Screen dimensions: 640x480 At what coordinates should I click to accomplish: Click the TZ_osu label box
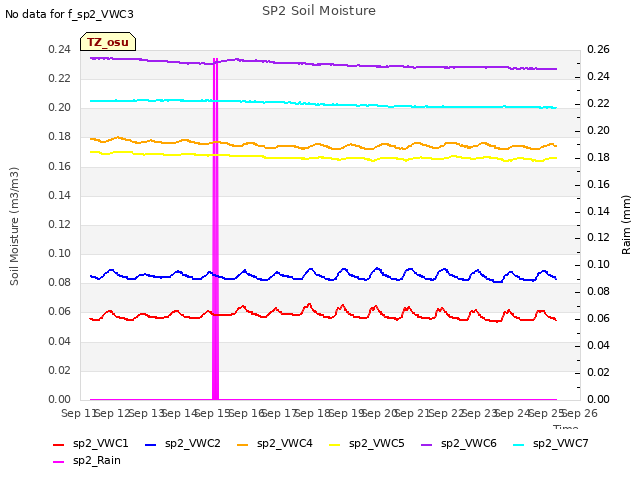point(108,42)
